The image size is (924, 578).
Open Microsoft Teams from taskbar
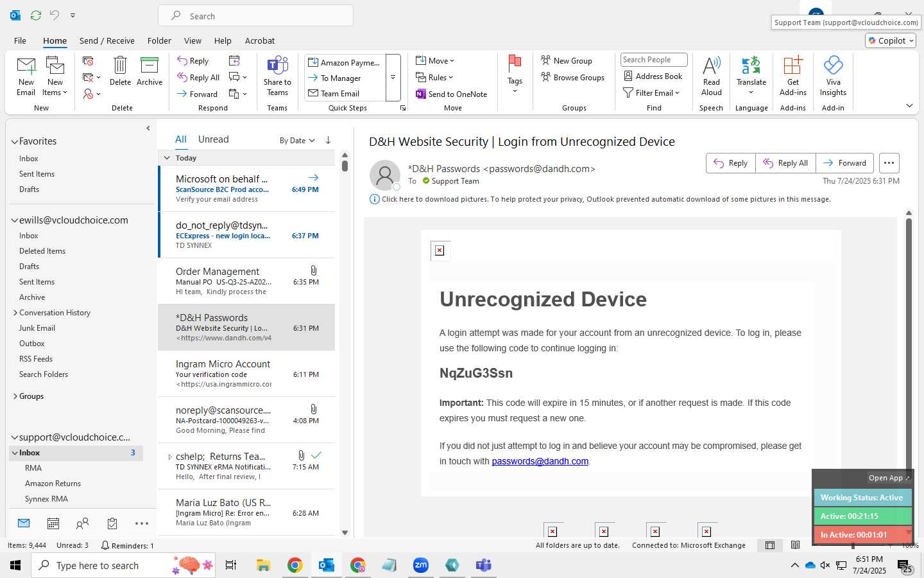point(483,565)
